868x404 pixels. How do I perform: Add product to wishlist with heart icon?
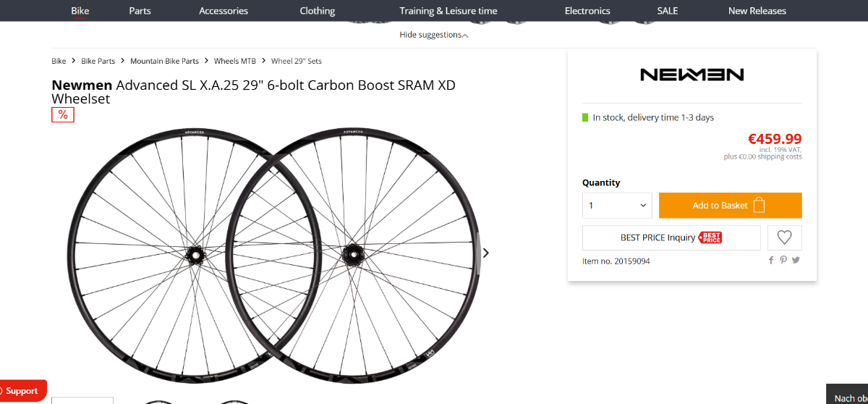click(x=784, y=237)
